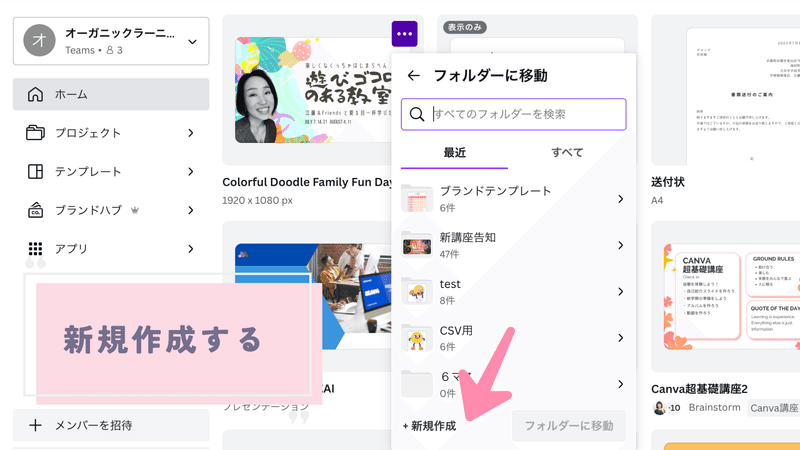Image resolution: width=800 pixels, height=450 pixels.
Task: Open ブランドテンプレート subfolders chevron
Action: (620, 199)
